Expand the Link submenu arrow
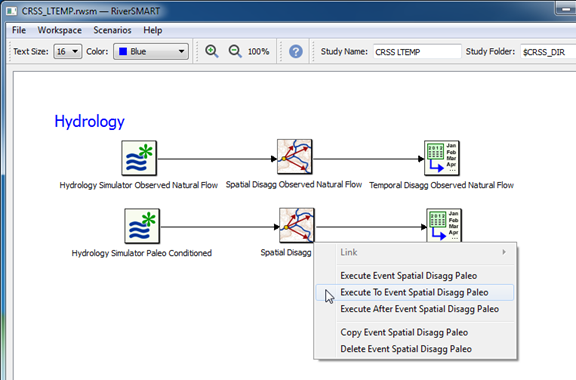 (504, 252)
